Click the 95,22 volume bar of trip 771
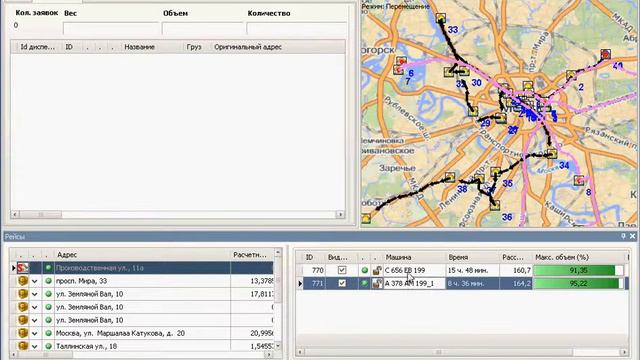Screen dimensions: 640x360 click(578, 283)
